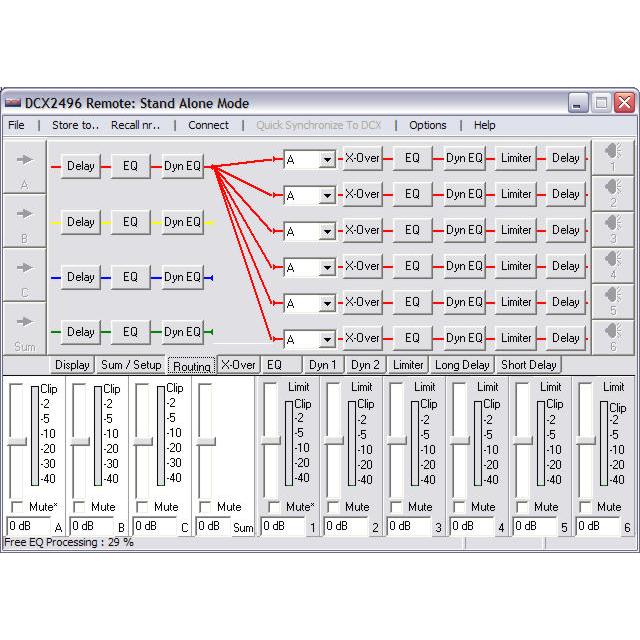This screenshot has height=640, width=640.
Task: Click output 2 0 dB field
Action: point(345,526)
